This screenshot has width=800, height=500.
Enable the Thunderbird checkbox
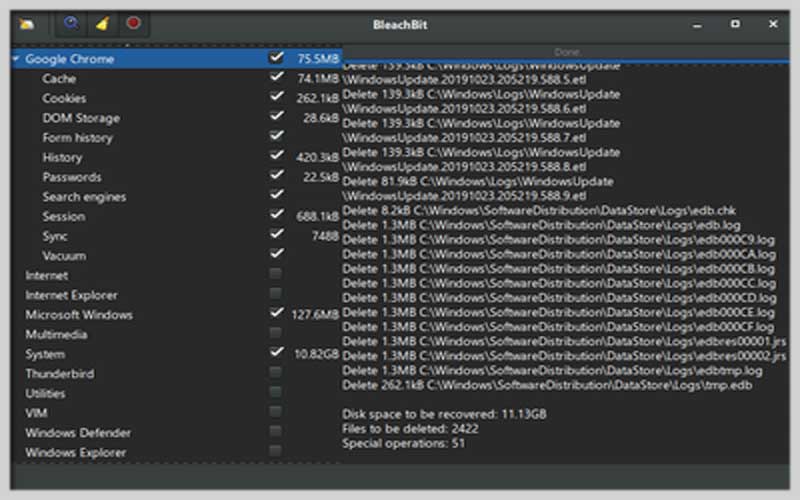[276, 372]
